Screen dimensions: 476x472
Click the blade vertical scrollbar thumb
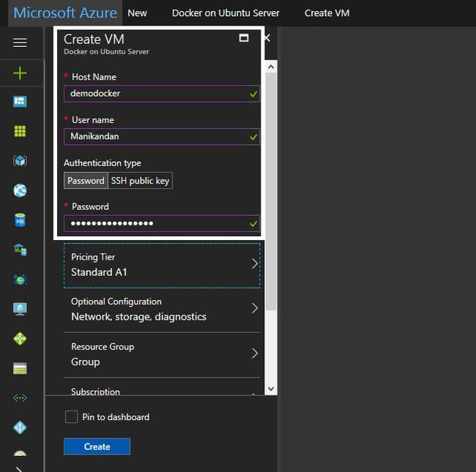pyautogui.click(x=271, y=191)
